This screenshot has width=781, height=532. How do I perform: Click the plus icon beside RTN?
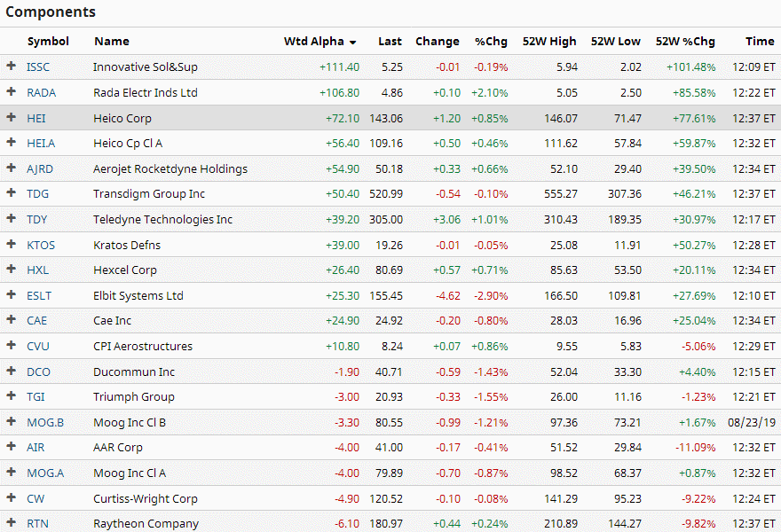click(x=11, y=522)
